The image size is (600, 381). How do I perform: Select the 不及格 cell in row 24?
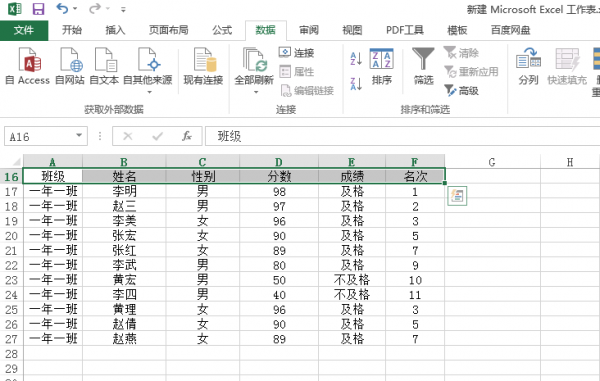[352, 295]
